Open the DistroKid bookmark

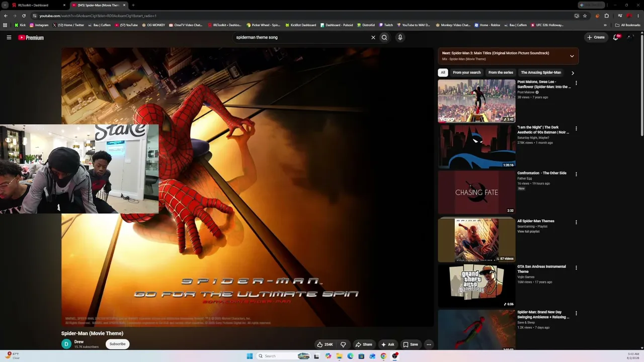coord(366,25)
